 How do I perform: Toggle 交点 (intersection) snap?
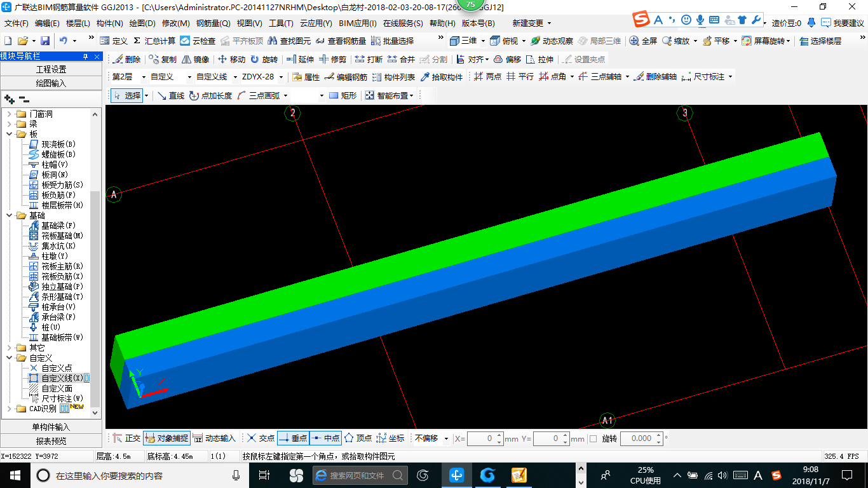tap(261, 438)
